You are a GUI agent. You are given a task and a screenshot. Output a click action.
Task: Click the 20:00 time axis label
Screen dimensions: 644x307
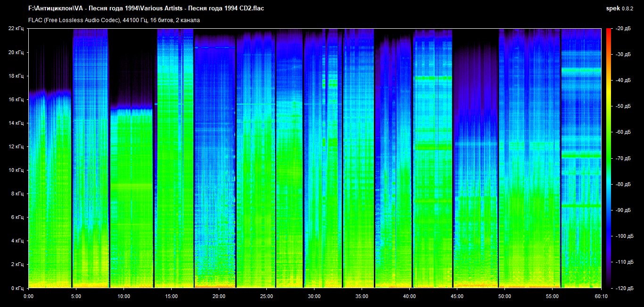(219, 296)
